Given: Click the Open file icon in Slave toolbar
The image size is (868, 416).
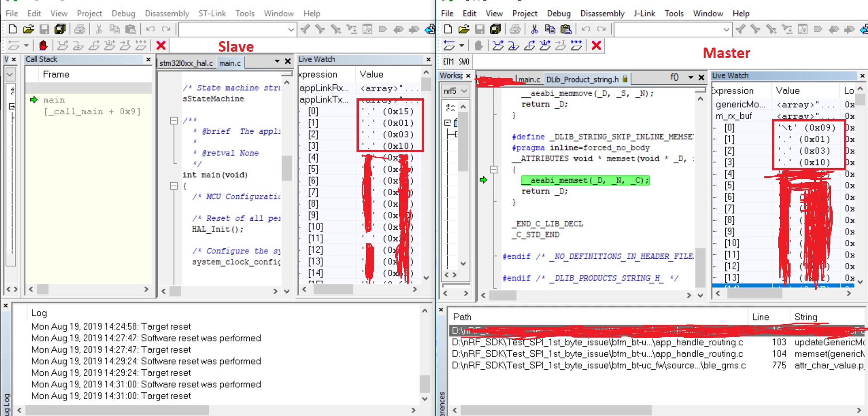Looking at the screenshot, I should [x=29, y=29].
